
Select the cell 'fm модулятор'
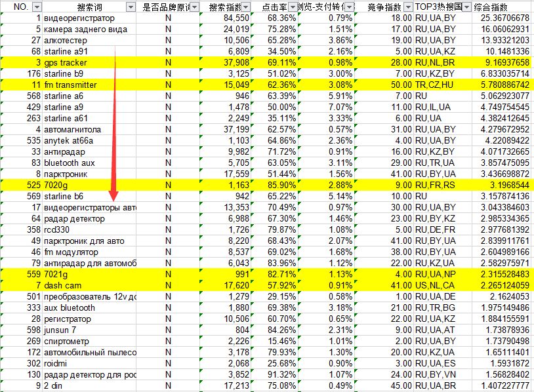89,252
